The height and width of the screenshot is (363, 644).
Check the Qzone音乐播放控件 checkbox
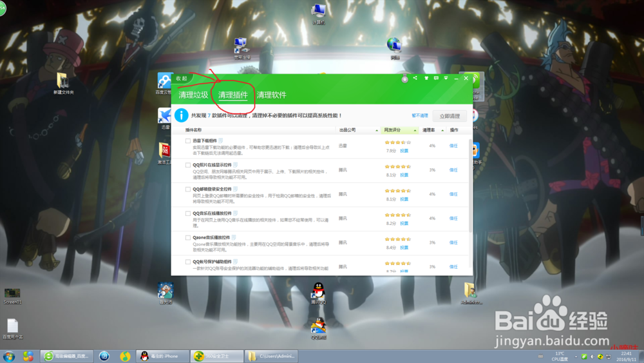[187, 238]
